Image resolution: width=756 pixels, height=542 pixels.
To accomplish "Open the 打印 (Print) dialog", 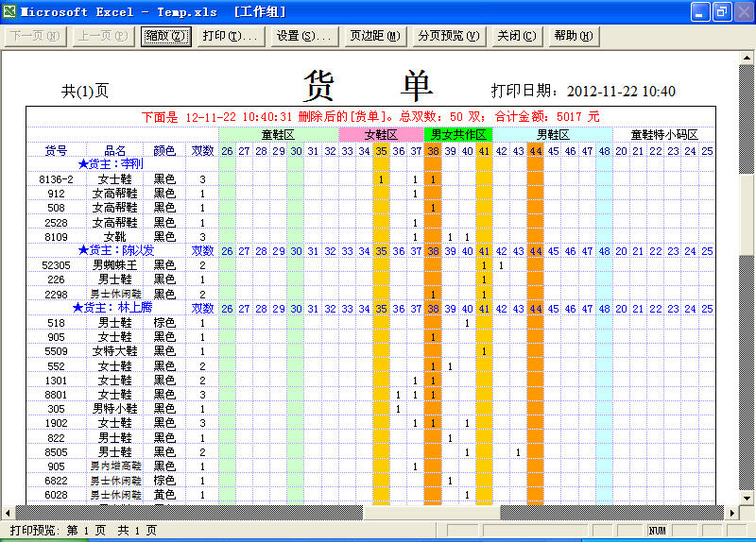I will tap(231, 36).
